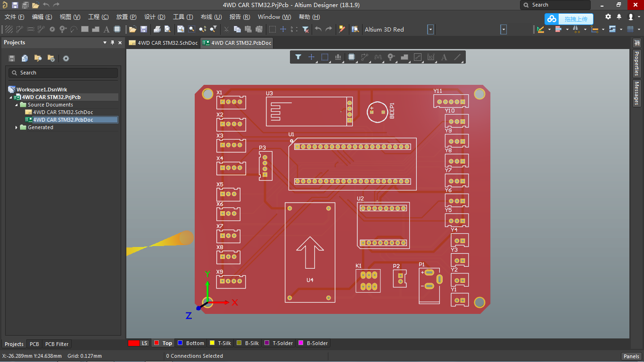Click the tuning wave icon in the floating toolbar
Screen dimensions: 644x362
click(378, 57)
